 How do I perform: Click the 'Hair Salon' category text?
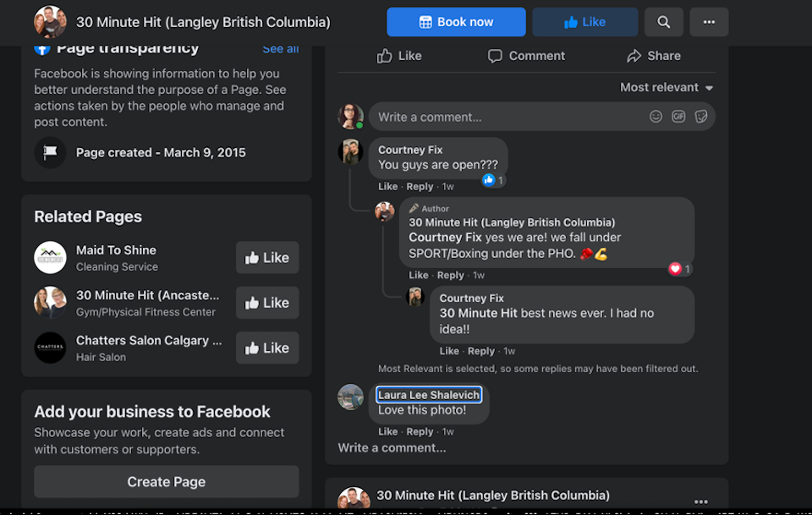point(101,357)
